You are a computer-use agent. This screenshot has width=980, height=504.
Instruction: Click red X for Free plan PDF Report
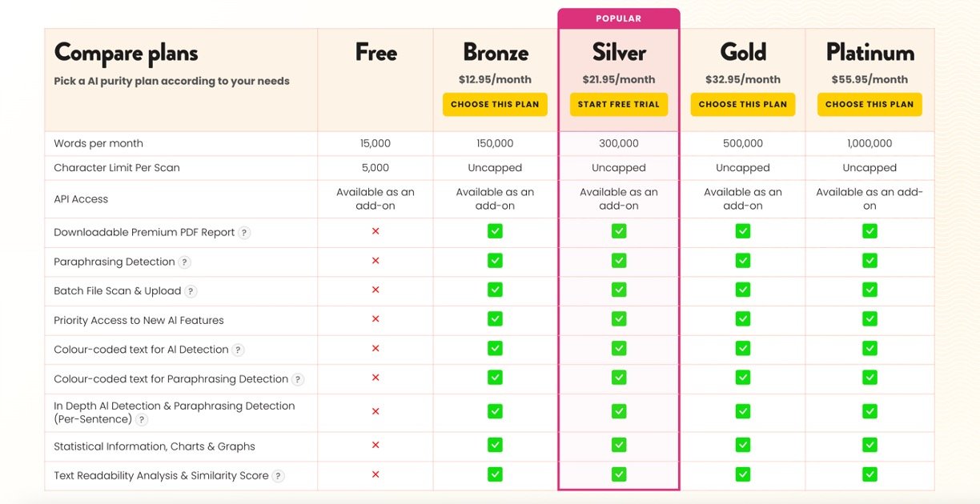pyautogui.click(x=376, y=231)
